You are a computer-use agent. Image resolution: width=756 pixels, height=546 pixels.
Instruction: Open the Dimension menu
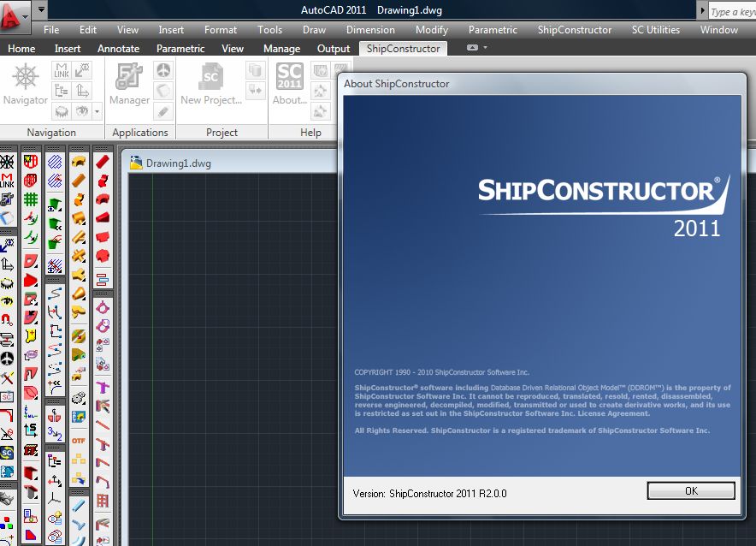pyautogui.click(x=370, y=29)
